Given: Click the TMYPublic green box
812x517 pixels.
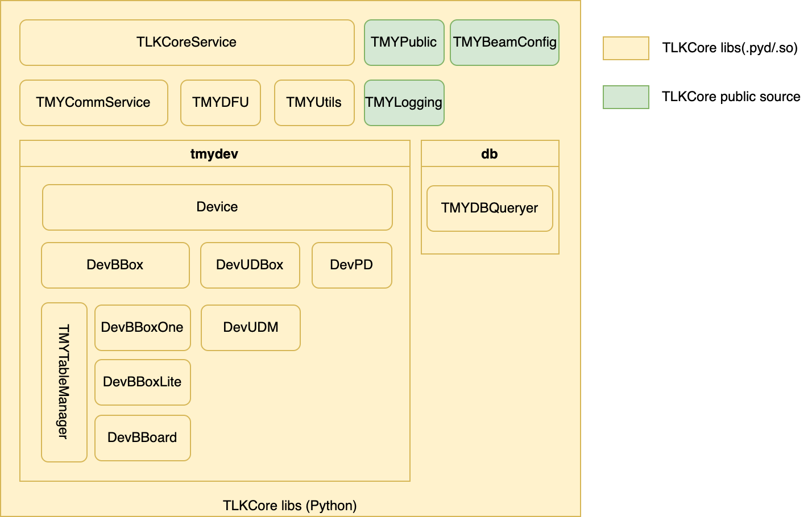Looking at the screenshot, I should 404,43.
